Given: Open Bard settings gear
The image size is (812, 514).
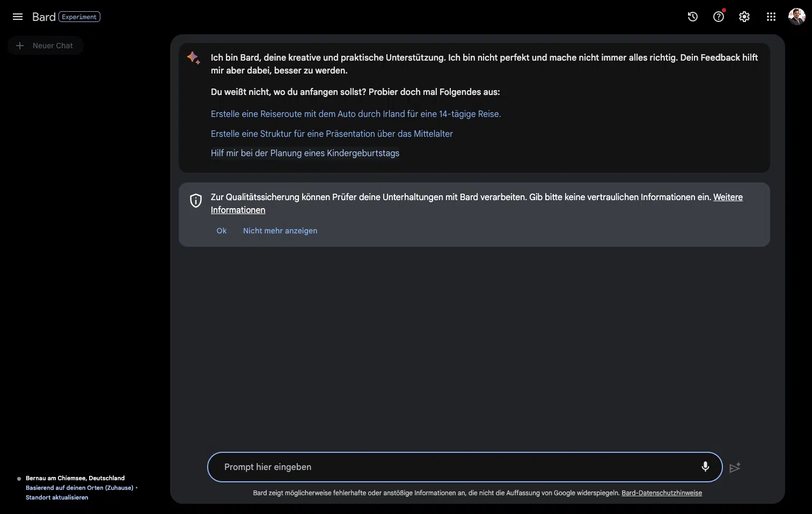Looking at the screenshot, I should (744, 17).
